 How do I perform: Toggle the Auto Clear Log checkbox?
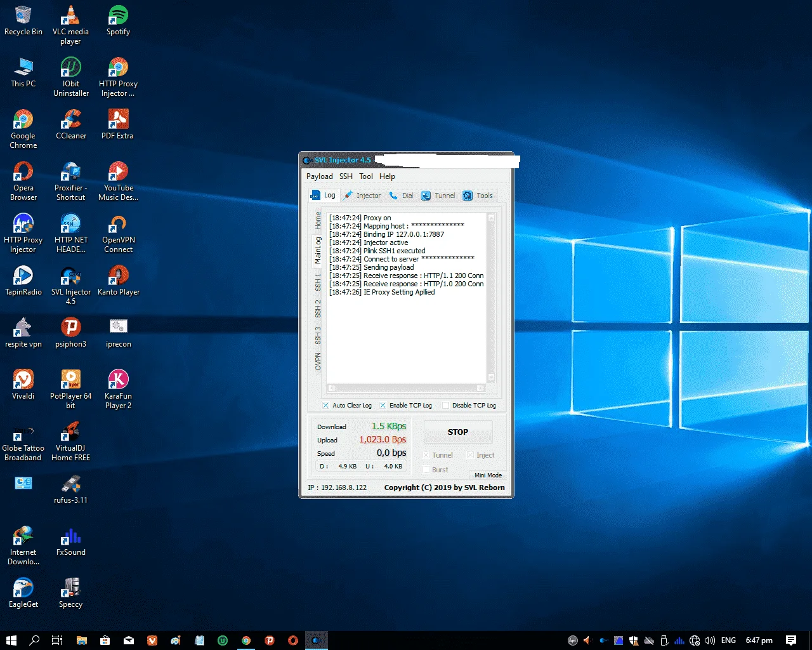click(x=325, y=406)
